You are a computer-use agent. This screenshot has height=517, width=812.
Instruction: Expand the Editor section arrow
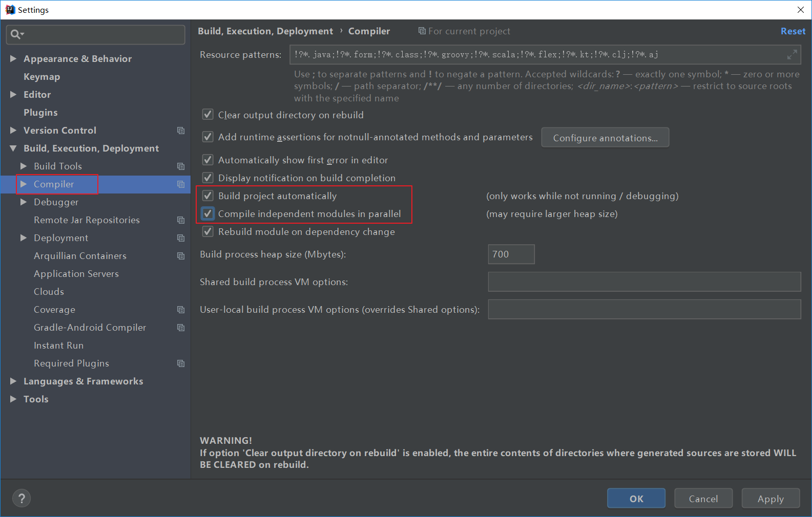click(x=13, y=95)
